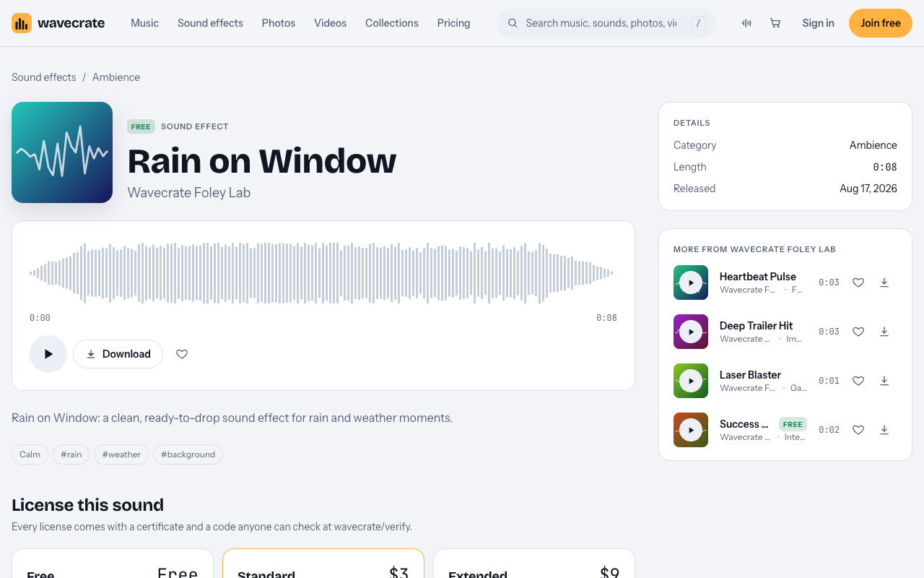Open the Pricing page

tap(453, 23)
